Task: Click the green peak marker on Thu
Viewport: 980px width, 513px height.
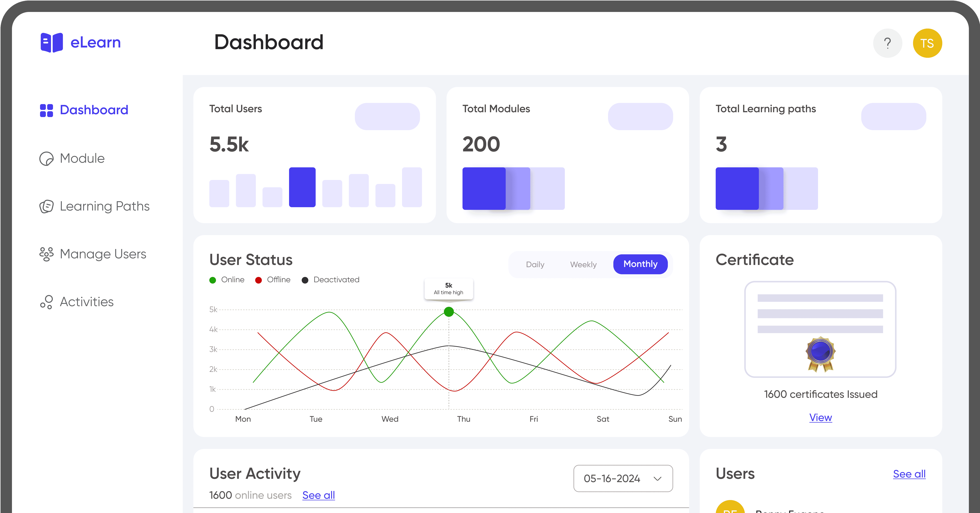Action: coord(449,312)
